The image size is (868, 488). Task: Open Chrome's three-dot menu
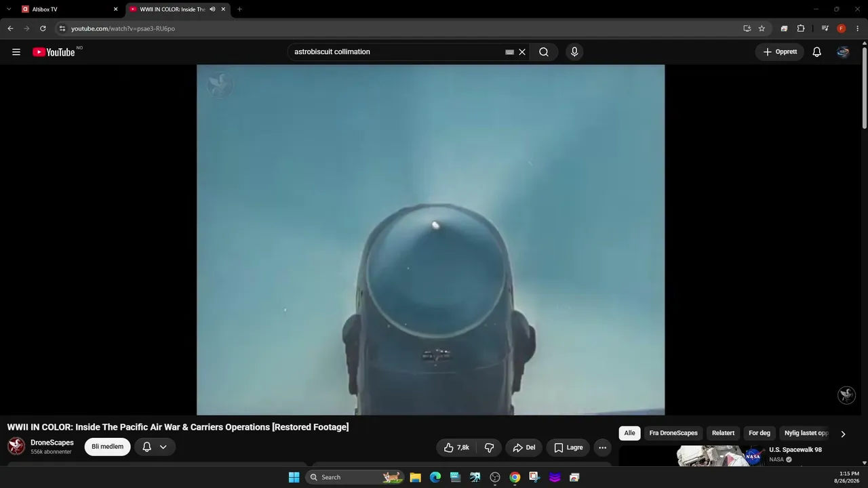pos(858,28)
